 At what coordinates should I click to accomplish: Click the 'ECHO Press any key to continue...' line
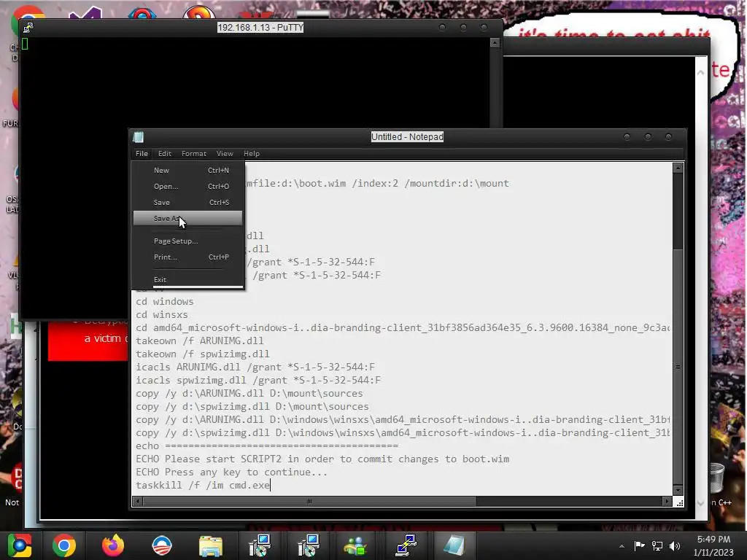[x=231, y=472]
